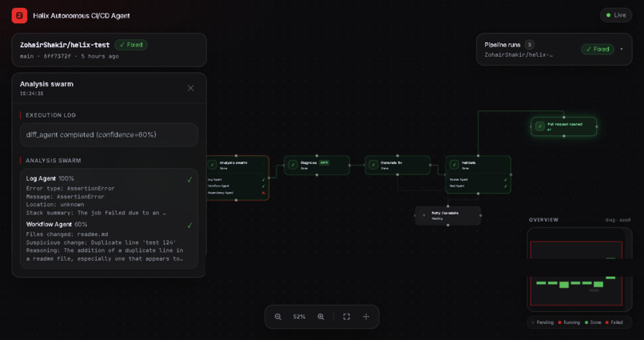This screenshot has height=340, width=644.
Task: Open the Pull request opened node
Action: click(x=564, y=126)
